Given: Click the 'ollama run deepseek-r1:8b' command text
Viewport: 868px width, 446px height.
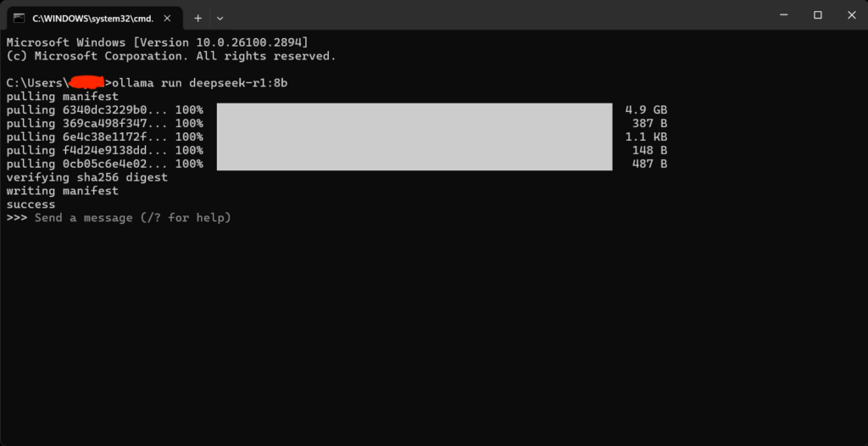Looking at the screenshot, I should pyautogui.click(x=200, y=83).
